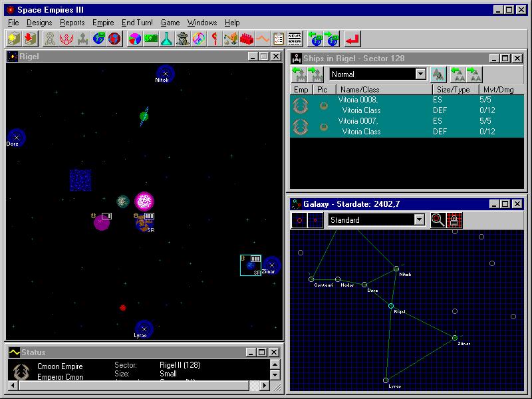Open the Reports menu

point(72,23)
